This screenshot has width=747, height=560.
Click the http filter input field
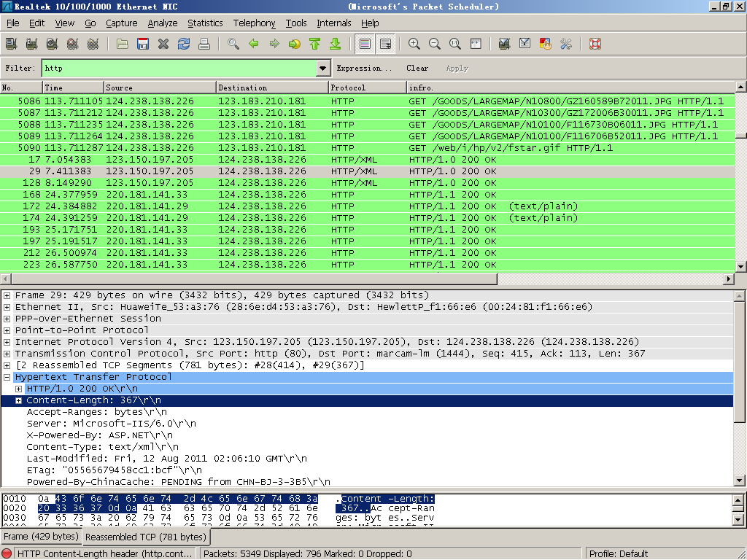[179, 68]
